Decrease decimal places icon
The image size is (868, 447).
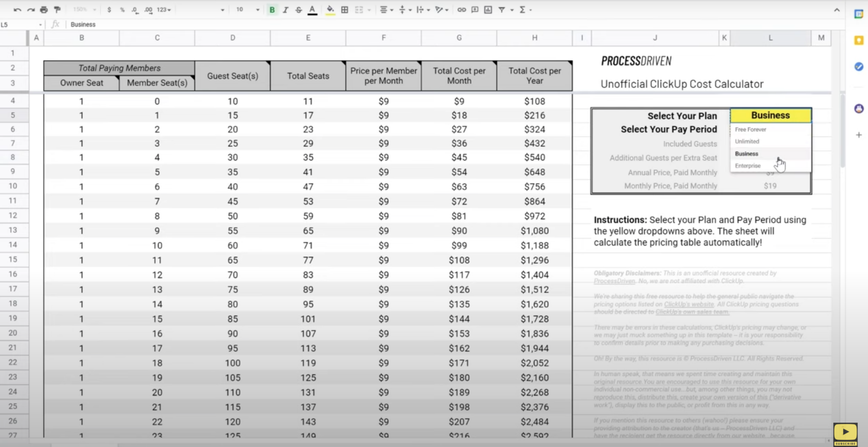[x=135, y=10]
